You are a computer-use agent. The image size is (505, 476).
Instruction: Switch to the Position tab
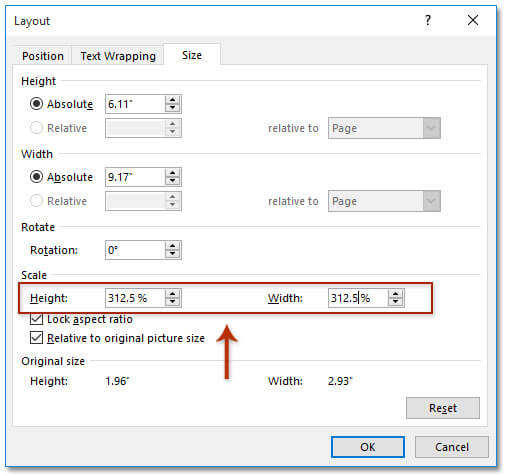43,56
